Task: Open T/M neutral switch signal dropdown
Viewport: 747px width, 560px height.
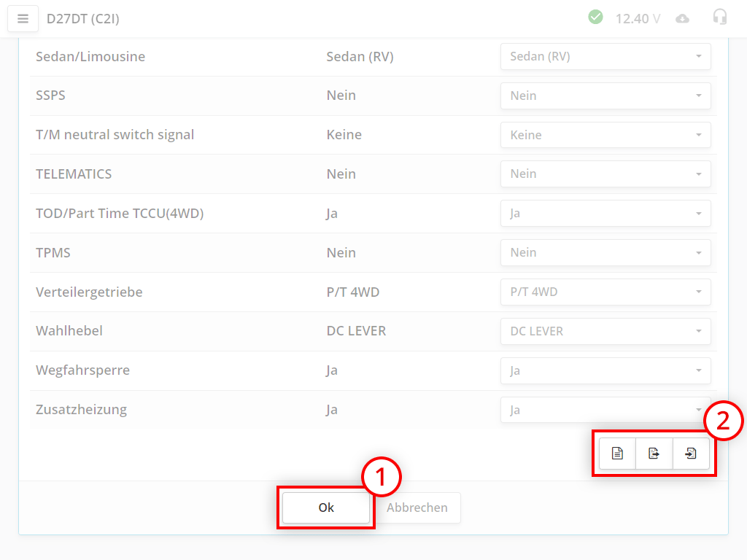Action: pyautogui.click(x=605, y=135)
